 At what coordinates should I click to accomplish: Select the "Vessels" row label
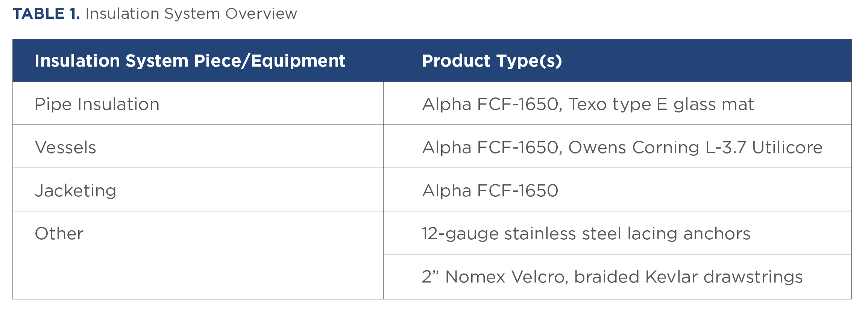coord(65,147)
